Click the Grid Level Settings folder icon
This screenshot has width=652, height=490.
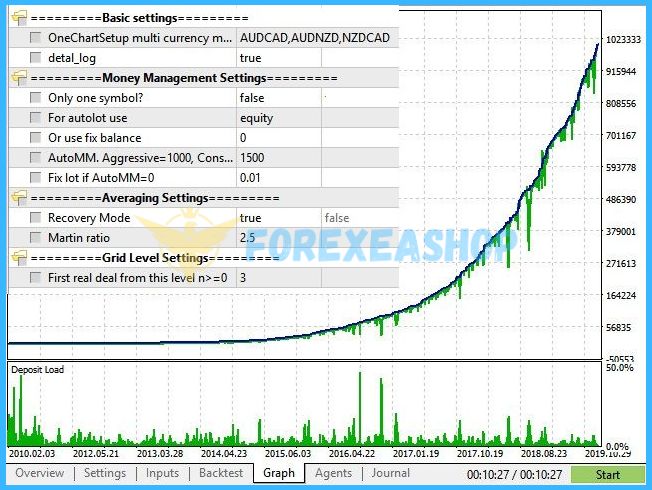coord(19,258)
